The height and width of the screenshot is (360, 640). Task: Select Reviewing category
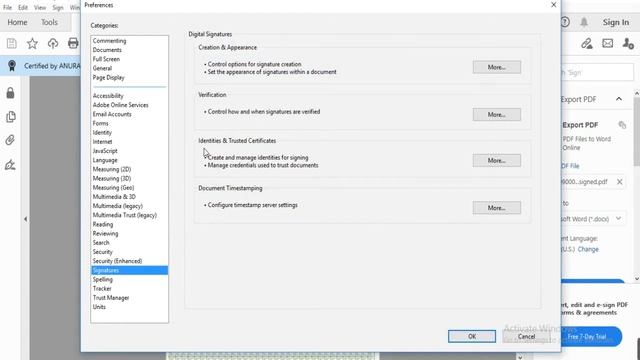pyautogui.click(x=105, y=233)
